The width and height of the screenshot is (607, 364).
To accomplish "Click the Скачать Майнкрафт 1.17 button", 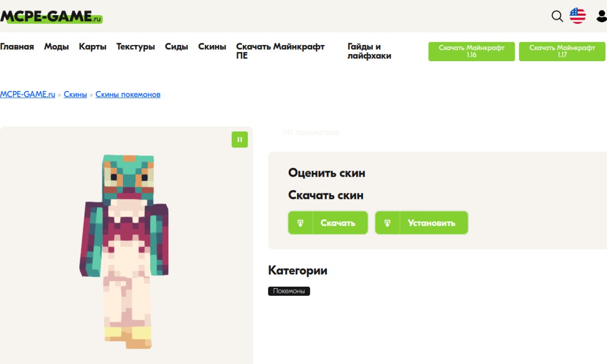I will [x=562, y=51].
